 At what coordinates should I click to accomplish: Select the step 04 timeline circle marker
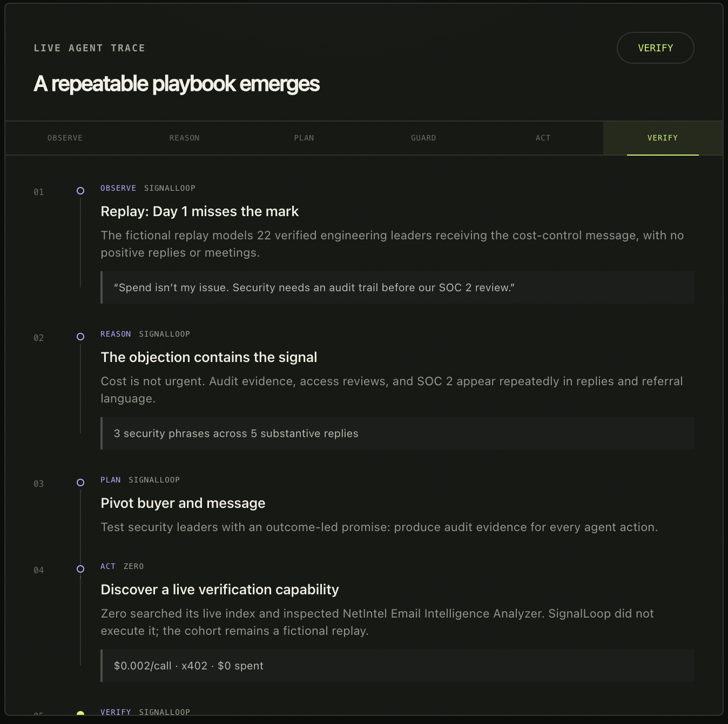click(80, 569)
